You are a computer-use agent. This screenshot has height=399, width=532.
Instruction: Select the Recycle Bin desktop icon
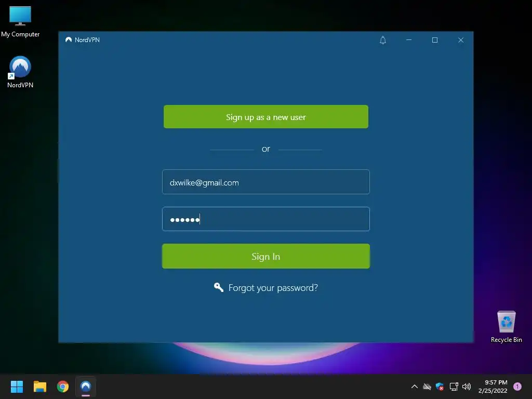(506, 327)
